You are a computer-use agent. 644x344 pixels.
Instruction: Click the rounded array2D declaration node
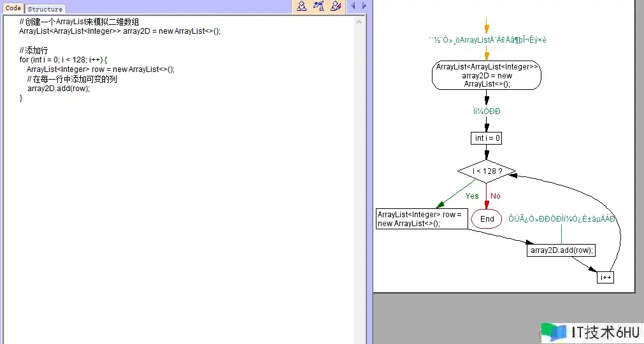pyautogui.click(x=487, y=75)
